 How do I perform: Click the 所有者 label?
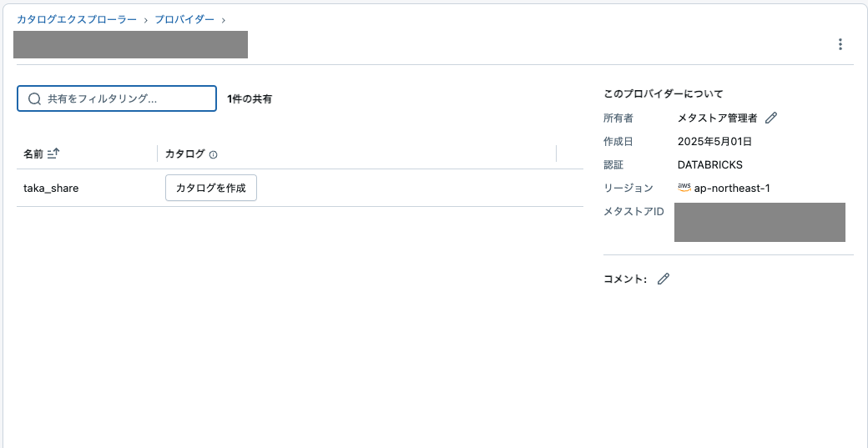pos(618,118)
